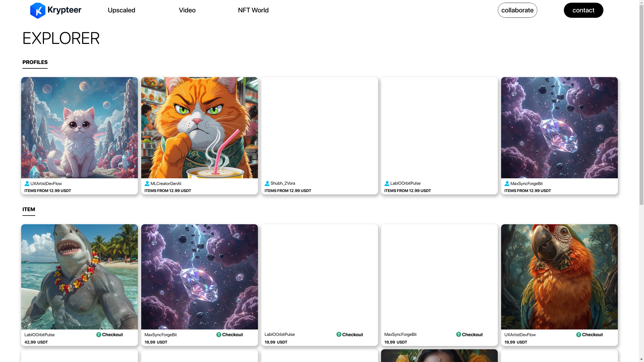The width and height of the screenshot is (644, 362).
Task: Click Tether icon on the diamond item card
Action: pos(219,335)
